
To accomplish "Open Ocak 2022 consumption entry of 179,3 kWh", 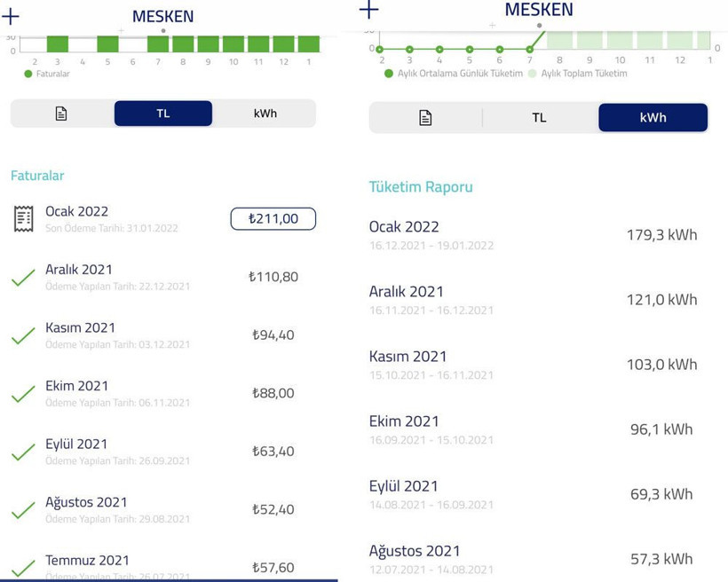I will coord(533,235).
